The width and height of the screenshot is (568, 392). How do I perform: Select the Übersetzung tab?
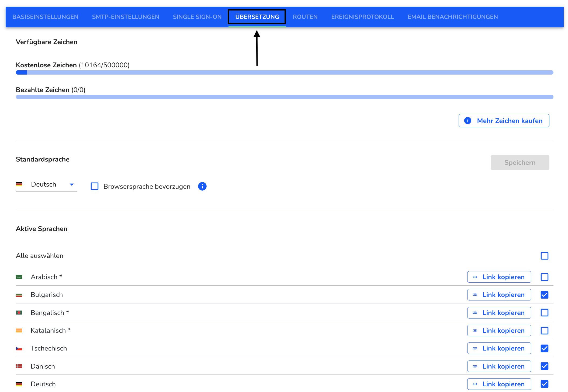(x=257, y=17)
